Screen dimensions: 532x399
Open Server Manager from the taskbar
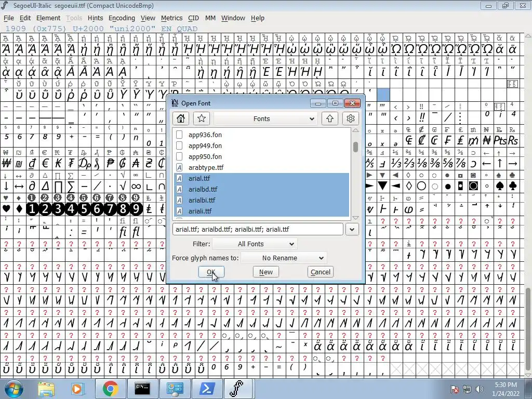pyautogui.click(x=175, y=389)
